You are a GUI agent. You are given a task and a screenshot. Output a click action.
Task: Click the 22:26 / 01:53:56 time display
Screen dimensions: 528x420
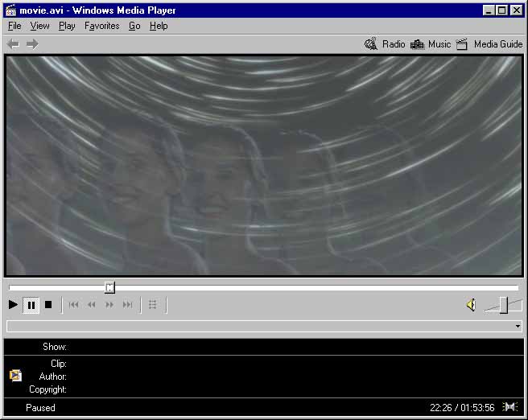coord(462,408)
